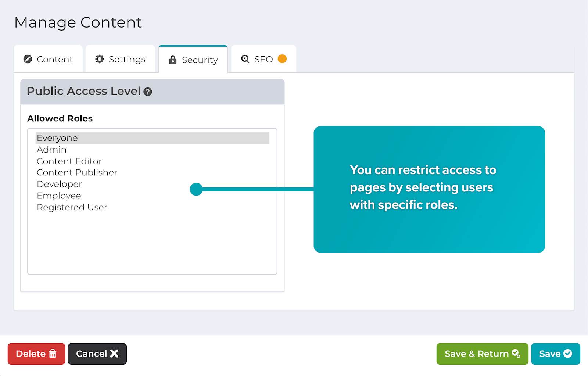This screenshot has height=376, width=588.
Task: Go to the SEO tab
Action: (263, 59)
